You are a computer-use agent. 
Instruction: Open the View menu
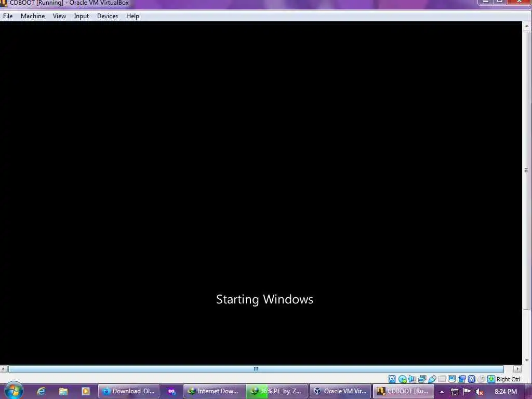click(x=59, y=16)
